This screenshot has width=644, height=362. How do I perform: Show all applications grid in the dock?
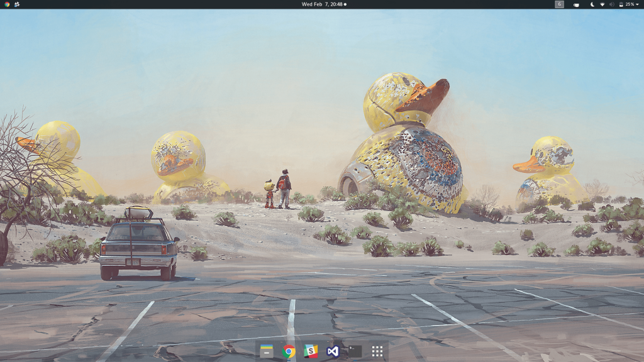(377, 351)
